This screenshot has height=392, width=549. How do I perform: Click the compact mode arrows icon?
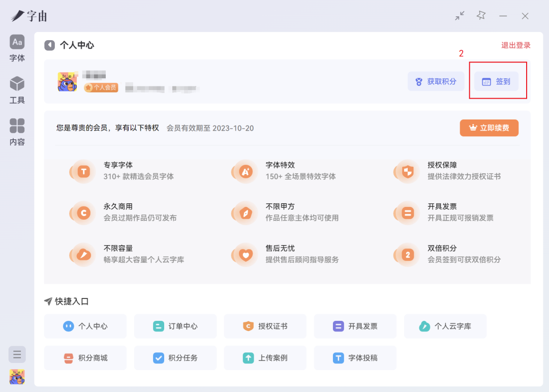tap(460, 16)
